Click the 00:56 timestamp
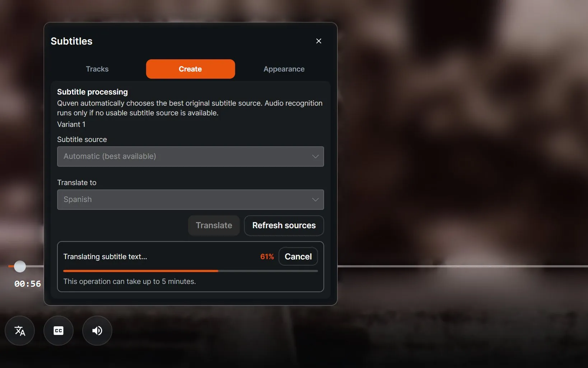588x368 pixels. 28,284
